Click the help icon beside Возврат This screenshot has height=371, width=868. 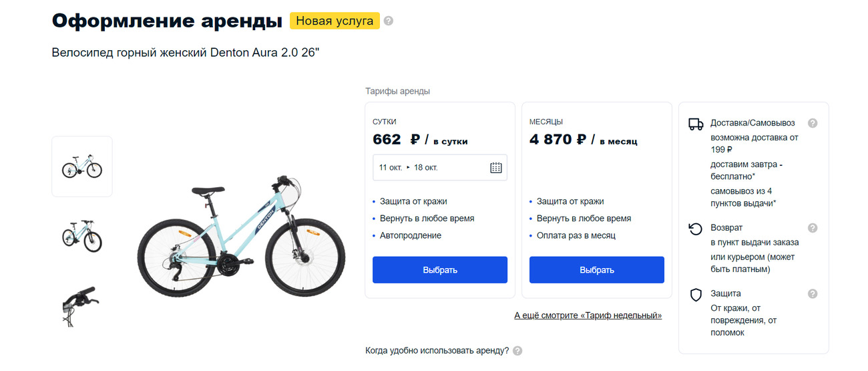pyautogui.click(x=813, y=228)
